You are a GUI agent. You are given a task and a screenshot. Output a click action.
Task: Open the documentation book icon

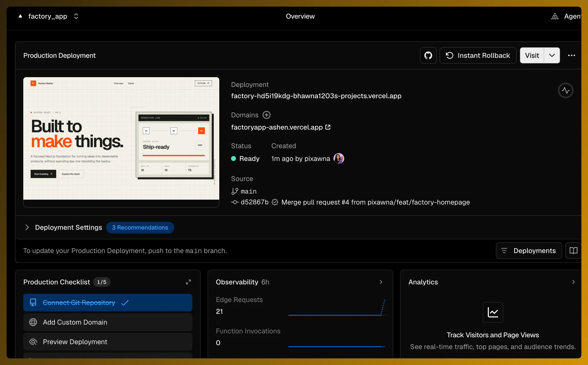tap(573, 251)
